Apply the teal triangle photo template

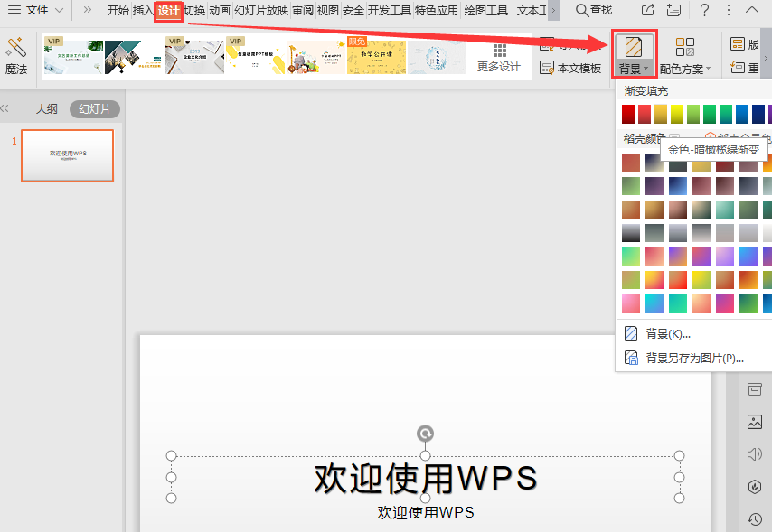click(134, 57)
